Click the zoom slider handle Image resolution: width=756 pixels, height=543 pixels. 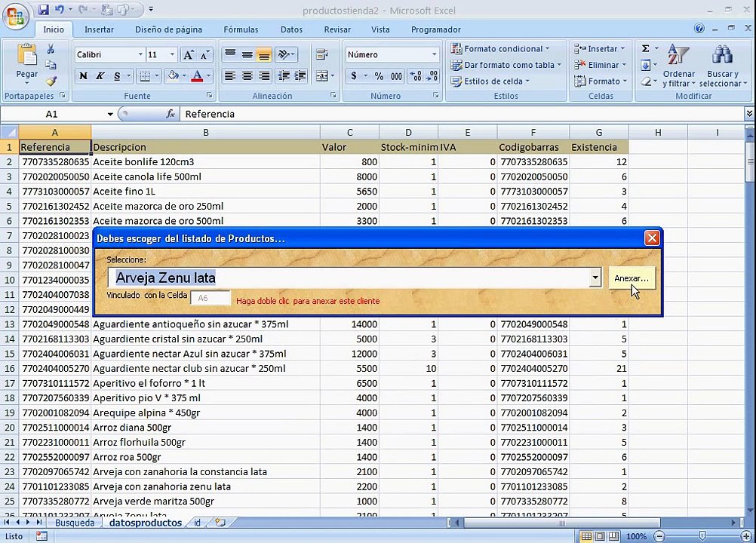[702, 535]
